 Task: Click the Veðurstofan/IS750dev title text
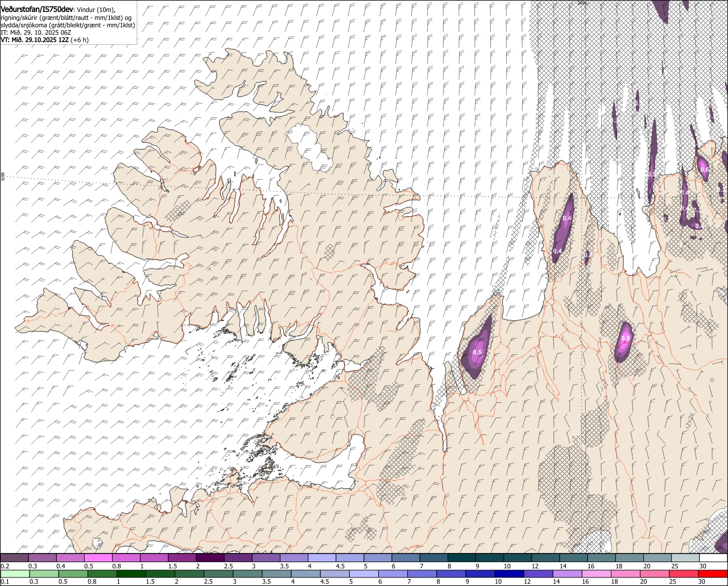37,10
